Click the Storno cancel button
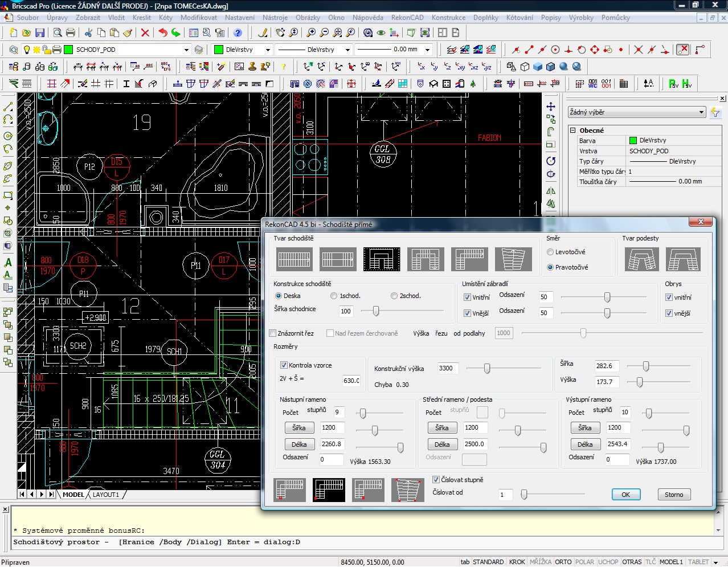This screenshot has height=567, width=728. coord(673,495)
